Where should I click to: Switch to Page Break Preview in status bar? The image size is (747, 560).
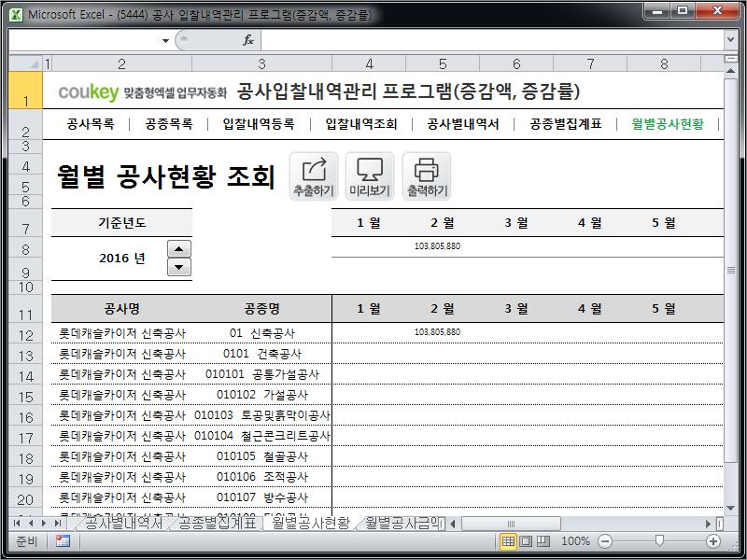coord(543,541)
